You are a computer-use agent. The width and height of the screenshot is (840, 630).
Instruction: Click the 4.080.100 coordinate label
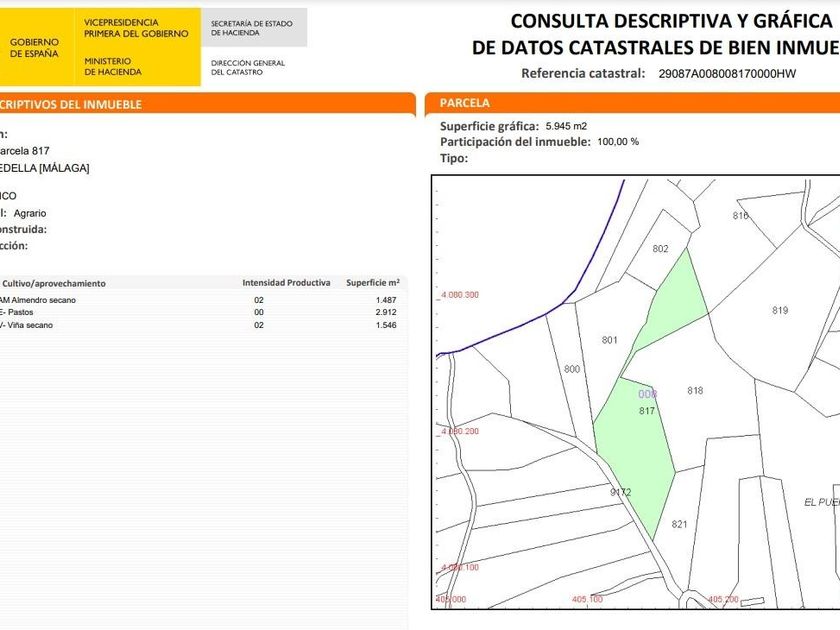coord(460,567)
